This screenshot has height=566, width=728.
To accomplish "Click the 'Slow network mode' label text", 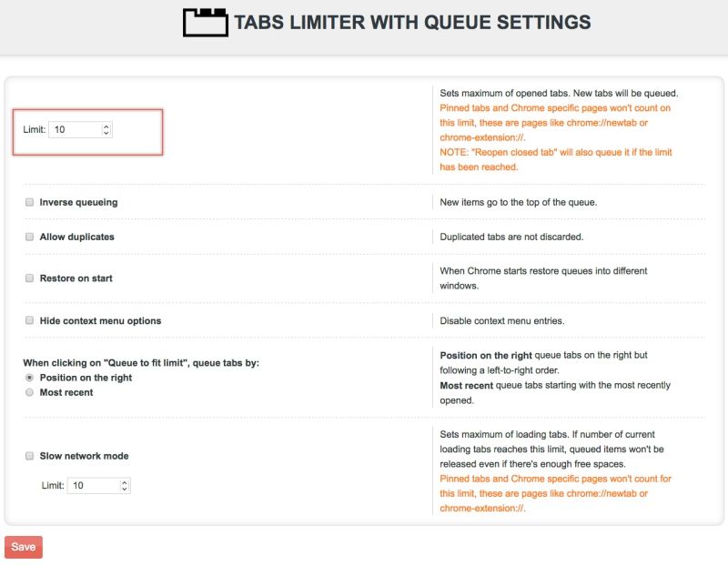I will (x=84, y=456).
